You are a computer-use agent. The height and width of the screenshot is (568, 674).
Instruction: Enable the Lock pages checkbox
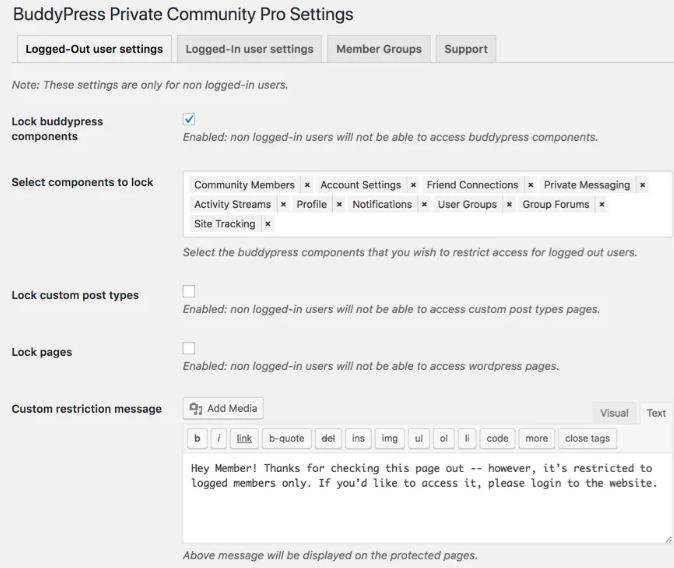[x=189, y=348]
